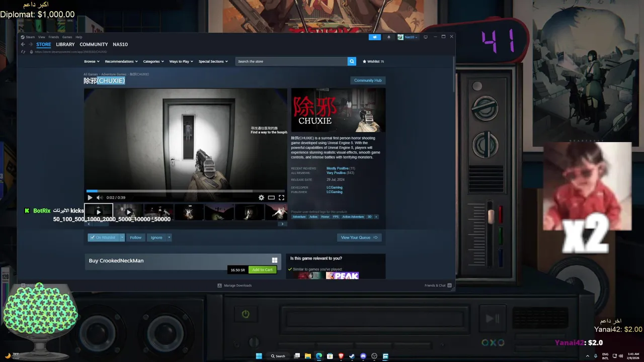Open the Wishlist link with star
Screen dimensions: 644x362
(373, 61)
